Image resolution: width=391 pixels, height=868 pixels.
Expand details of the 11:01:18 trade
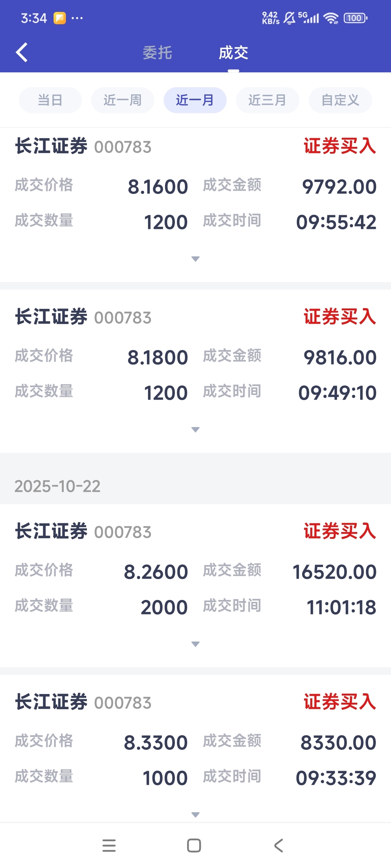pyautogui.click(x=195, y=644)
